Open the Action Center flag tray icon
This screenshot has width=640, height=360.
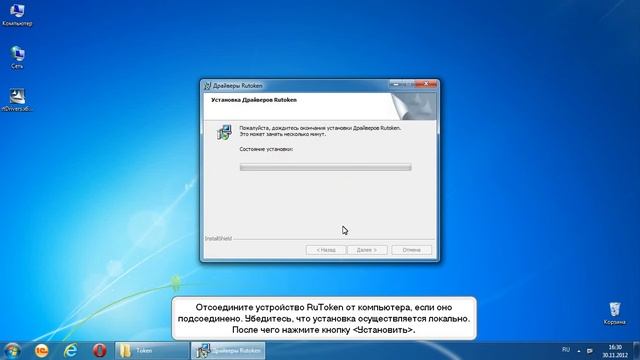tap(590, 351)
